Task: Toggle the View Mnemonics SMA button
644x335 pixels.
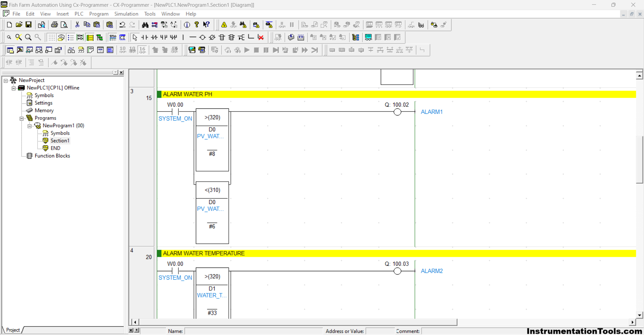Action: coord(113,37)
